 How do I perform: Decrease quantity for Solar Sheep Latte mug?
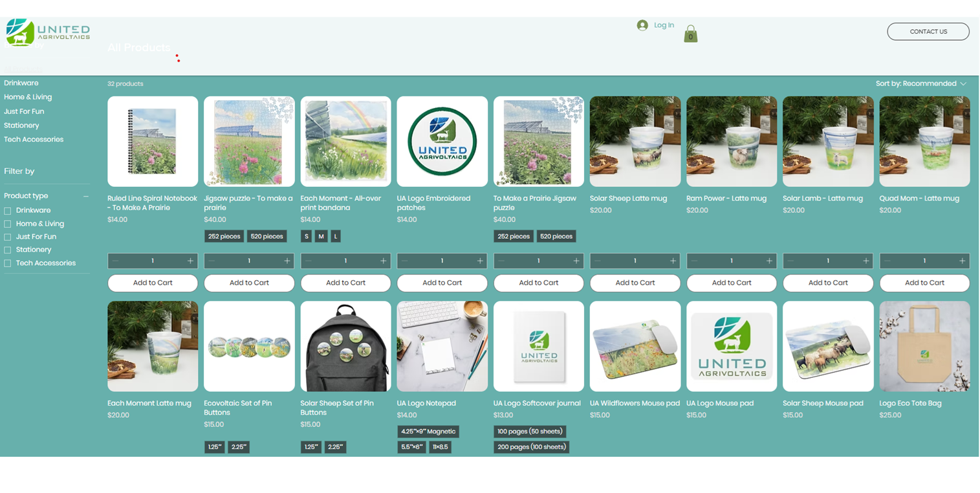[598, 261]
